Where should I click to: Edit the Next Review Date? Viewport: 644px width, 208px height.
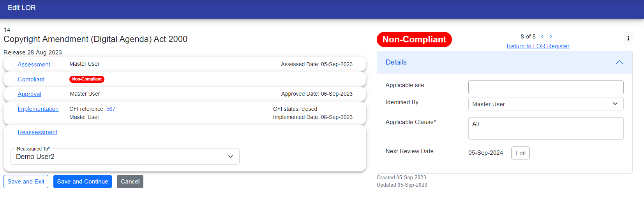(520, 153)
